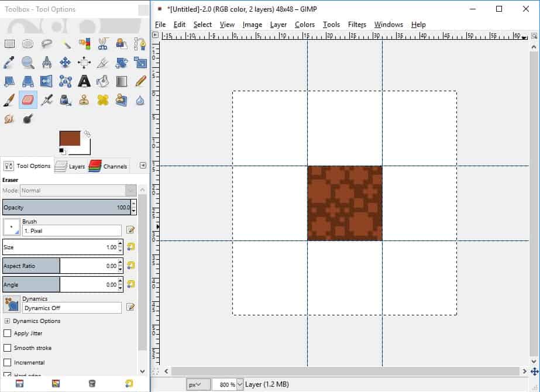Screen dimensions: 540x392
Task: Select the Flip tool
Action: coord(46,81)
